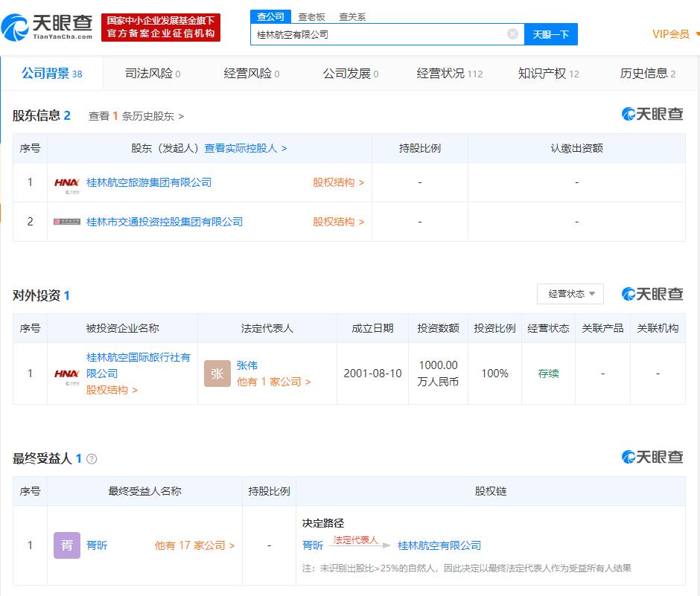
Task: Click 胥昕 in the 决定路径 chain
Action: [313, 545]
